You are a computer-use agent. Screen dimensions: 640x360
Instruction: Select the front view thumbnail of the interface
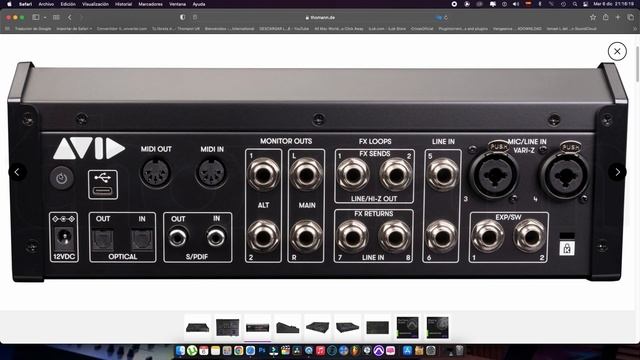pyautogui.click(x=198, y=327)
